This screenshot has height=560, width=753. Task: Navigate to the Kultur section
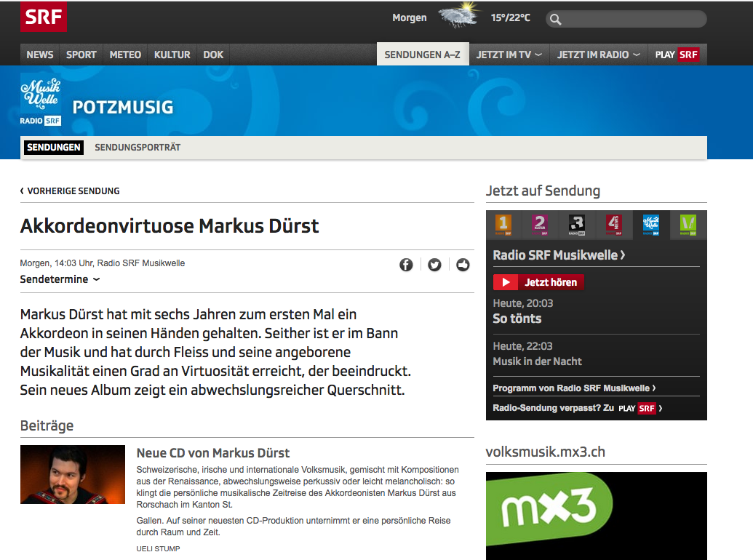[x=172, y=55]
